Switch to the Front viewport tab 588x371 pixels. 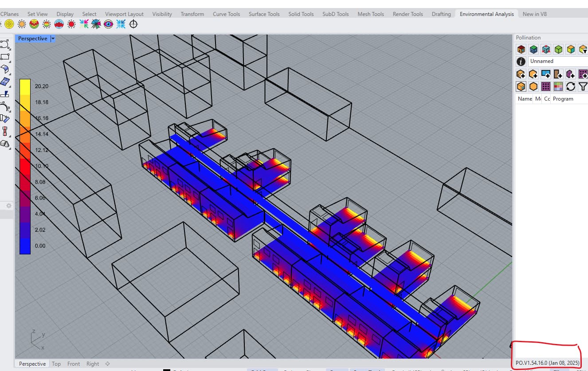[x=74, y=363]
